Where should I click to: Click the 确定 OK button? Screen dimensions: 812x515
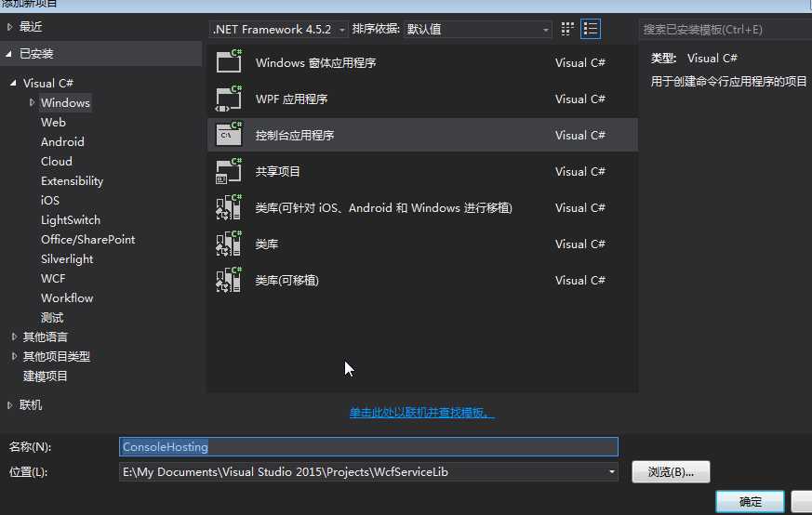tap(750, 502)
